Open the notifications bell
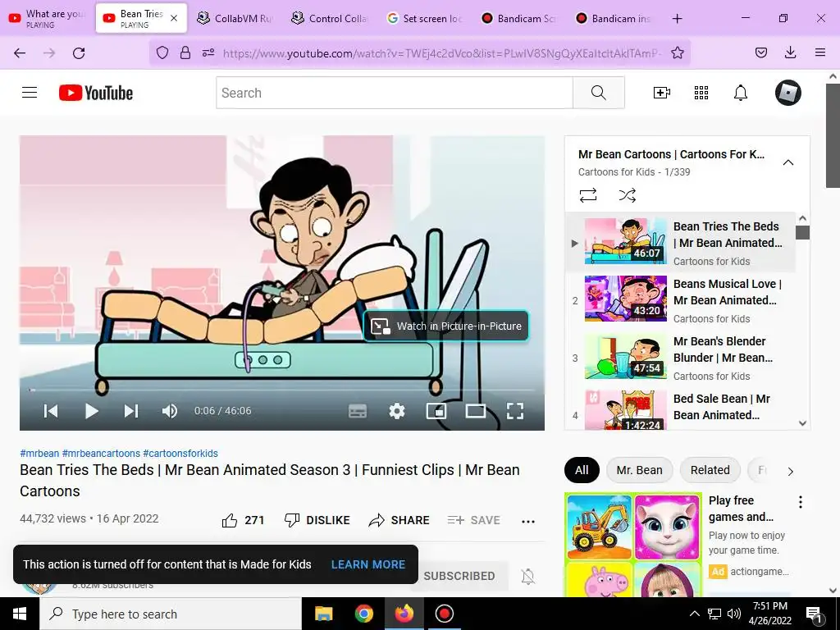The image size is (840, 630). tap(741, 93)
